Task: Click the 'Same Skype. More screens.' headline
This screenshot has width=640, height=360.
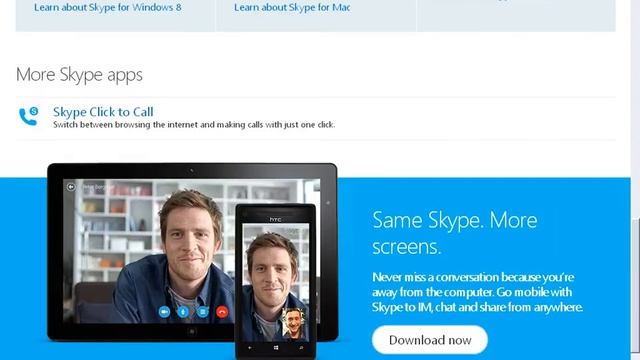Action: pyautogui.click(x=455, y=233)
